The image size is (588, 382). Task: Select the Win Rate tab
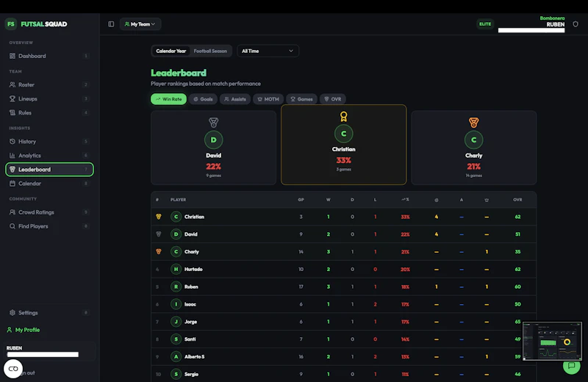169,99
